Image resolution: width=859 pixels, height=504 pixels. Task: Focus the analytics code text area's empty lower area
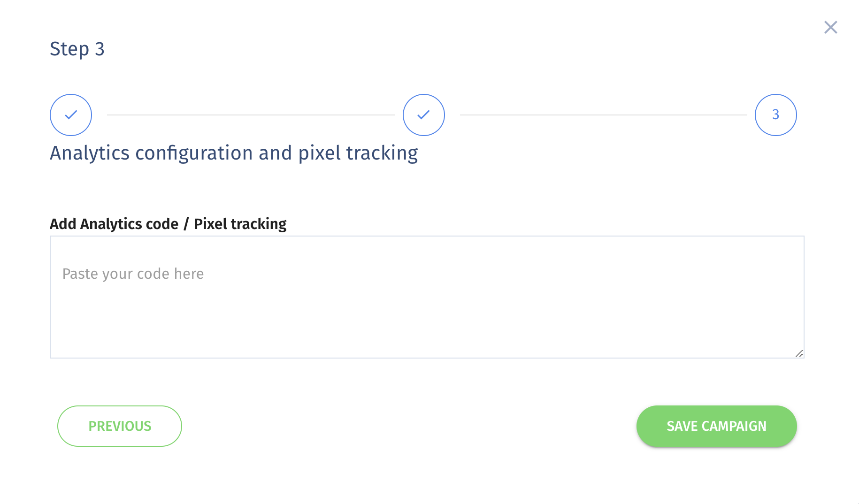[x=427, y=324]
